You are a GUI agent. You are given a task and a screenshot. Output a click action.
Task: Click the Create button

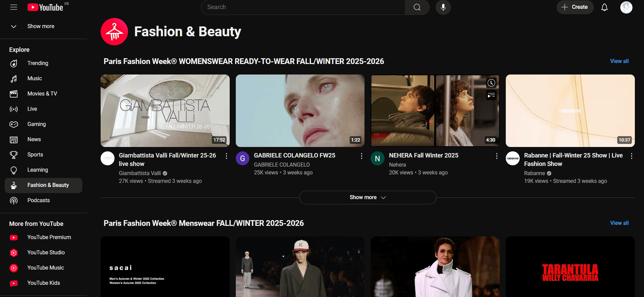pyautogui.click(x=575, y=7)
